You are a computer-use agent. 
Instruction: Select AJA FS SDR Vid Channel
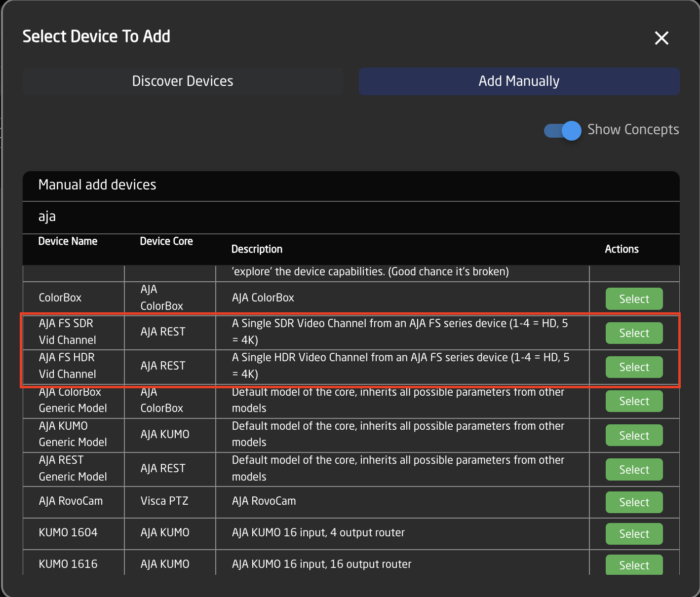click(x=634, y=333)
